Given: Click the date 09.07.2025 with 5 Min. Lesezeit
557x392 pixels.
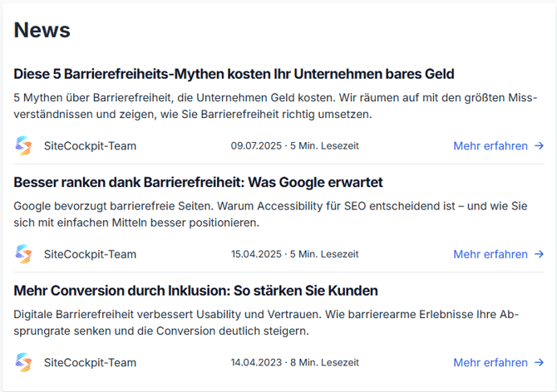Looking at the screenshot, I should tap(294, 146).
